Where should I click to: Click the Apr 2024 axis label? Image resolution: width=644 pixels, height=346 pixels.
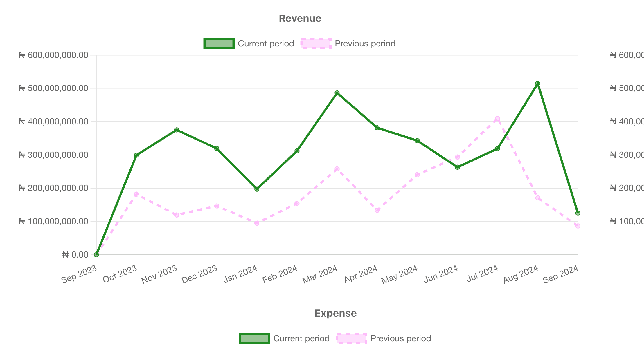coord(361,274)
